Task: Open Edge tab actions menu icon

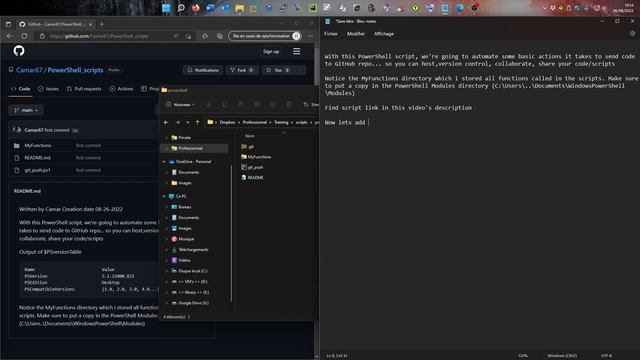Action: [8, 24]
